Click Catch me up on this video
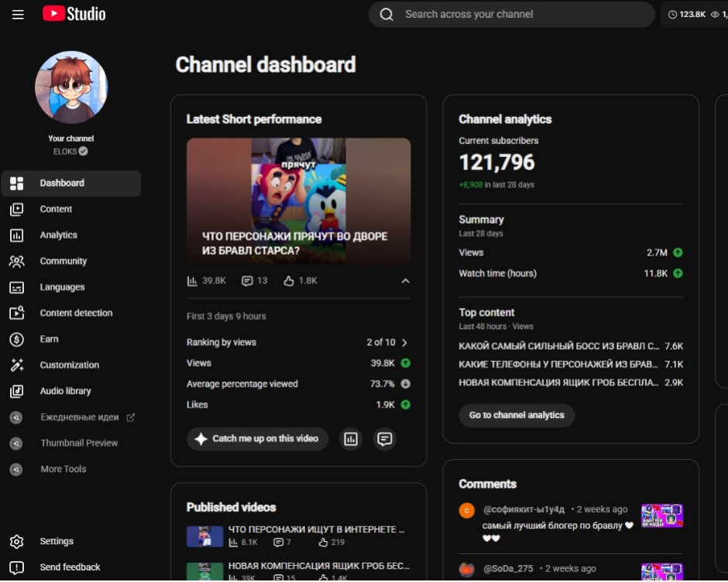728x582 pixels. pos(257,439)
